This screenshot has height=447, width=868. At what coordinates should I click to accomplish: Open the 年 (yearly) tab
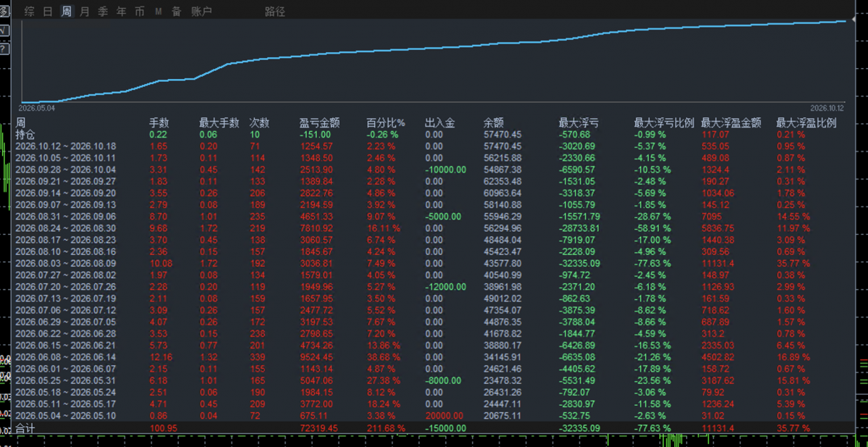[x=121, y=11]
